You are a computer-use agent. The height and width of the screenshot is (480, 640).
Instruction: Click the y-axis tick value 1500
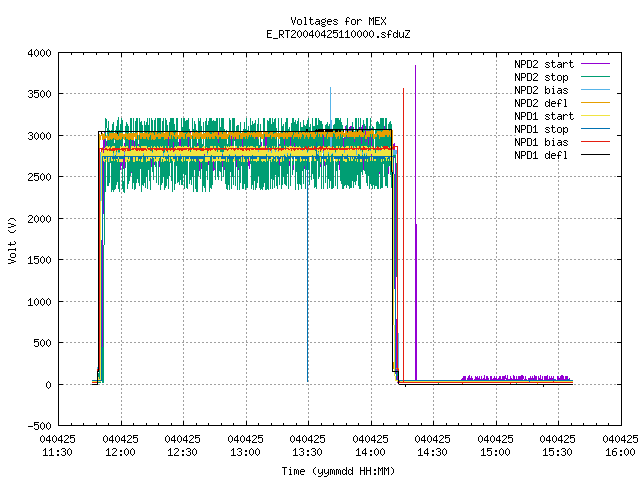(x=40, y=260)
